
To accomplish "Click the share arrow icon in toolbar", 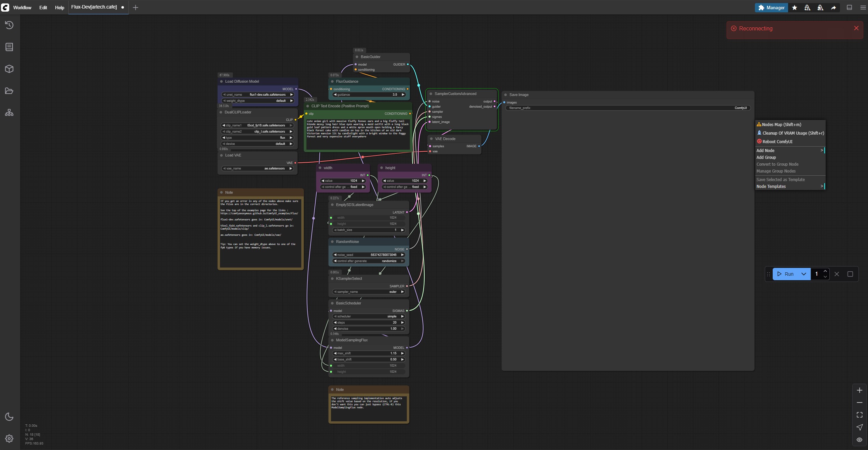I will (833, 8).
